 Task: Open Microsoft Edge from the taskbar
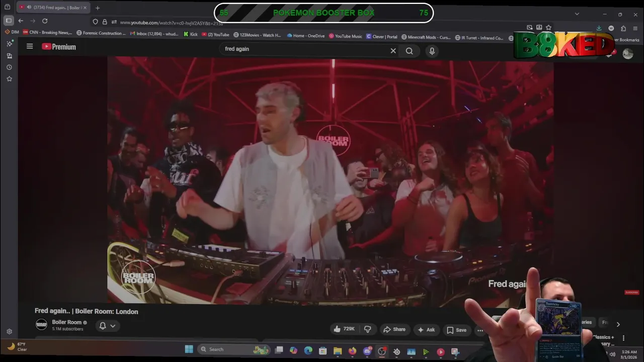point(308,350)
